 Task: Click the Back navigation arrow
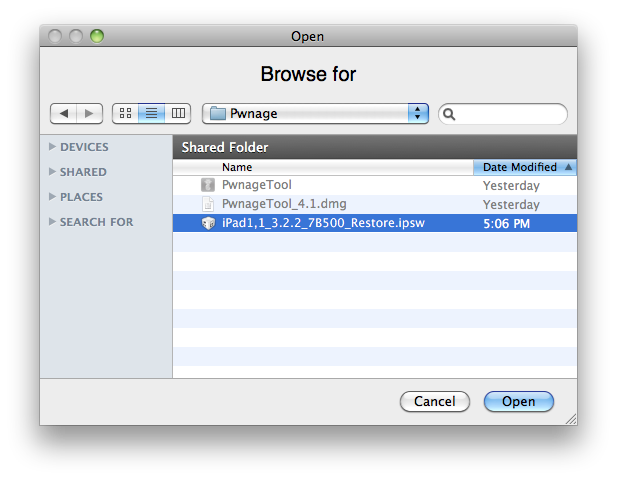coord(64,114)
